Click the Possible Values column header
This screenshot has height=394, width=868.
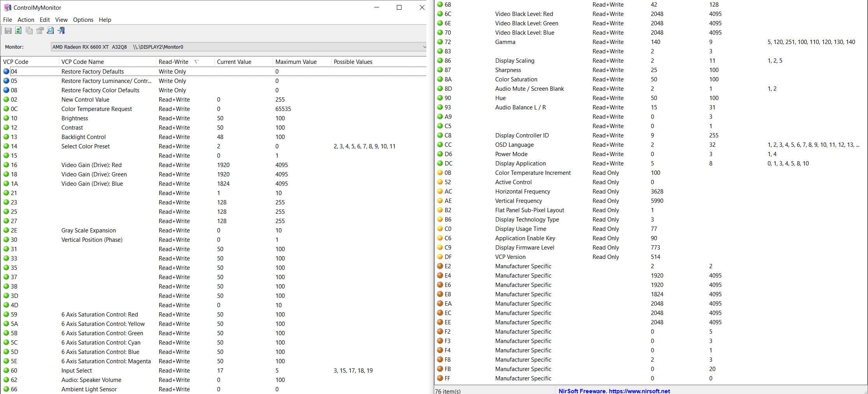(x=353, y=62)
